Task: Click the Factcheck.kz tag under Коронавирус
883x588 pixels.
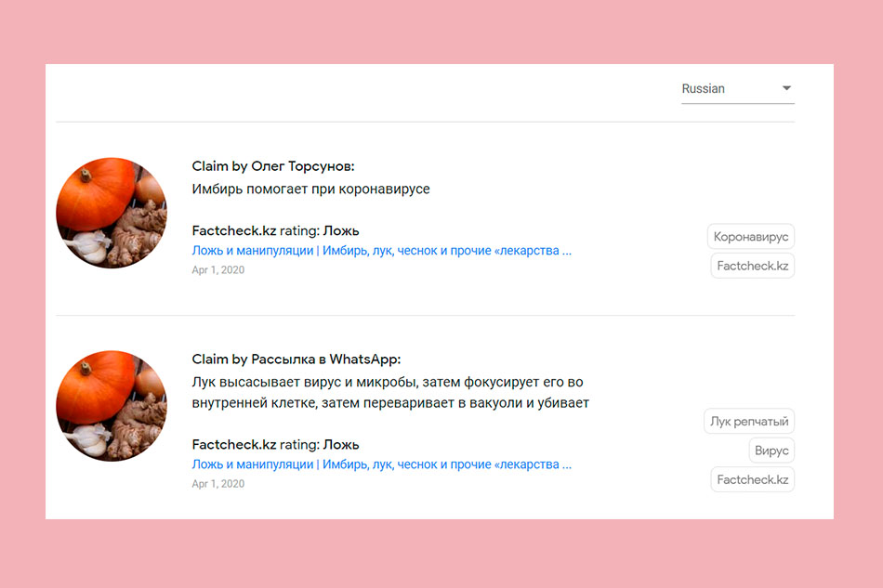Action: 752,266
